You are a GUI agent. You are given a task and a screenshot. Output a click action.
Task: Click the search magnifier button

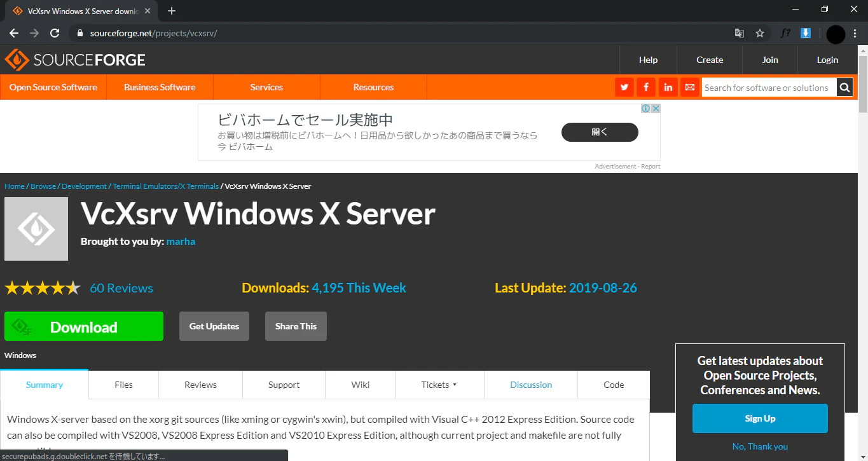(844, 88)
